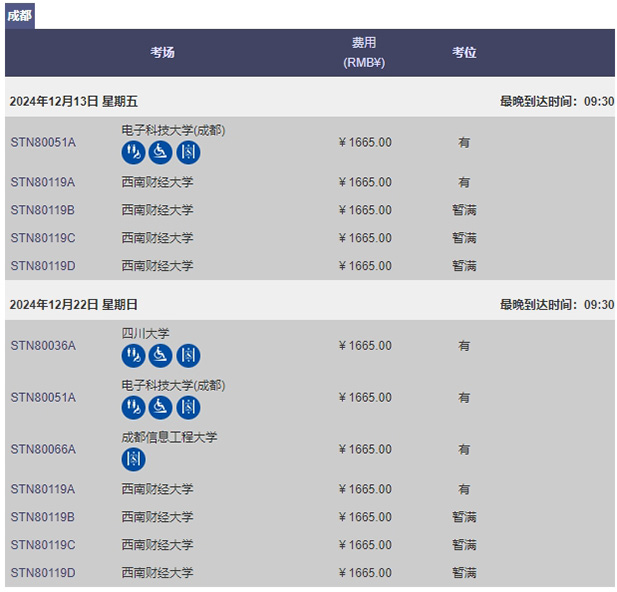Click the 费用 (RMB¥) column header

tap(364, 52)
